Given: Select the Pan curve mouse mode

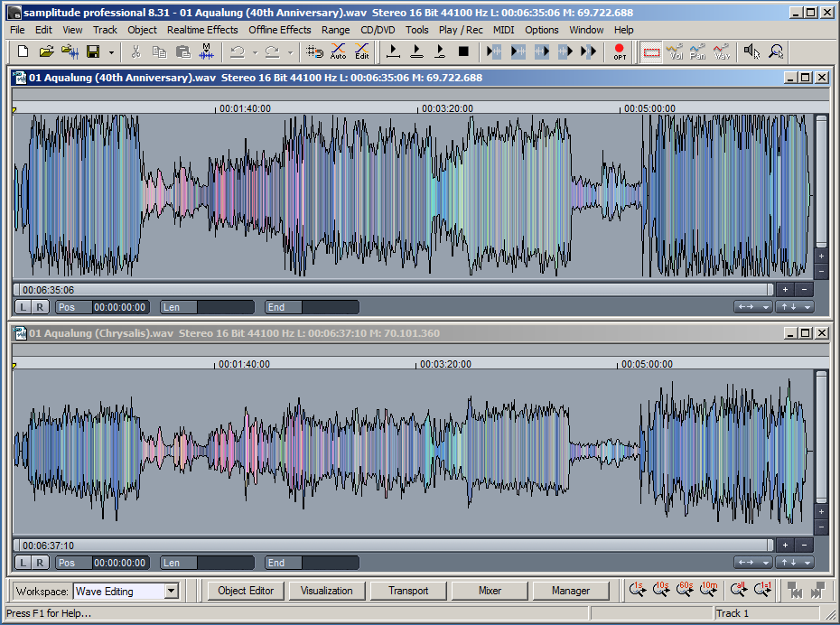Looking at the screenshot, I should pos(697,51).
